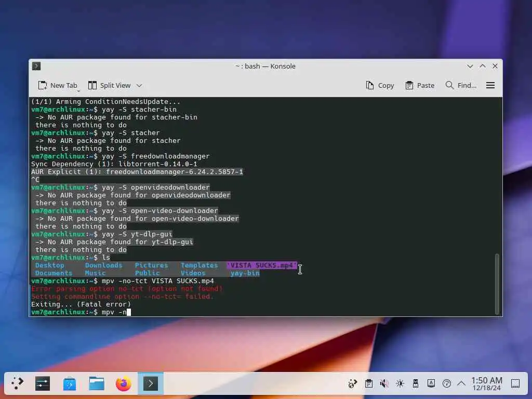
Task: Click the yay-bin directory name
Action: pyautogui.click(x=245, y=273)
